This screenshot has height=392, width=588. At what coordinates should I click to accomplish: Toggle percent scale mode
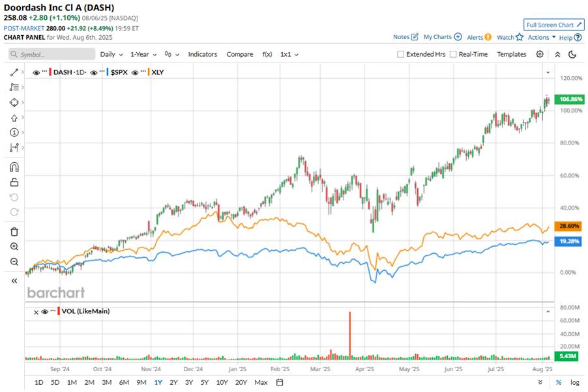pos(559,382)
